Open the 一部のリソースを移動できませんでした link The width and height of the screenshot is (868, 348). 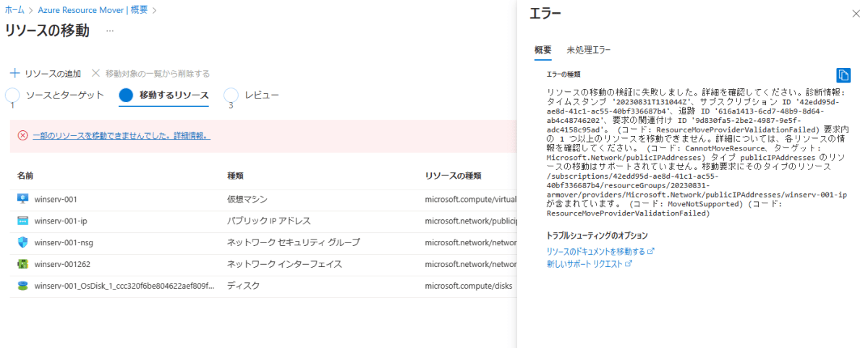click(122, 135)
